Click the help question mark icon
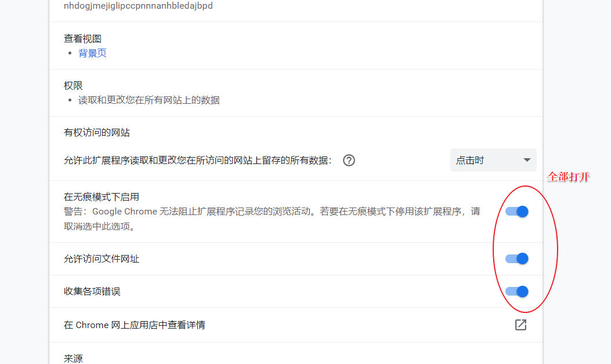This screenshot has width=611, height=364. click(x=349, y=161)
